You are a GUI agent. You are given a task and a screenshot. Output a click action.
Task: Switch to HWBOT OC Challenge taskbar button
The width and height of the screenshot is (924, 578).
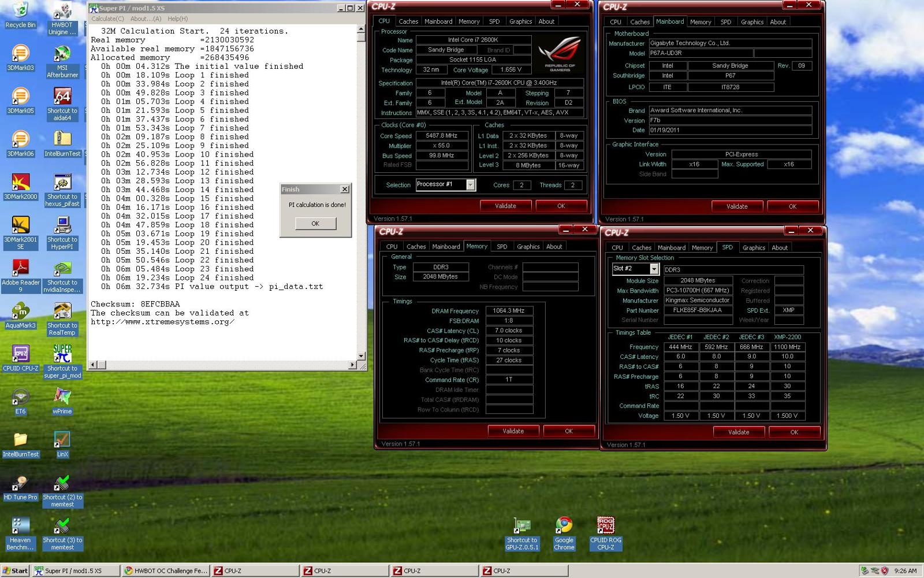click(x=165, y=570)
